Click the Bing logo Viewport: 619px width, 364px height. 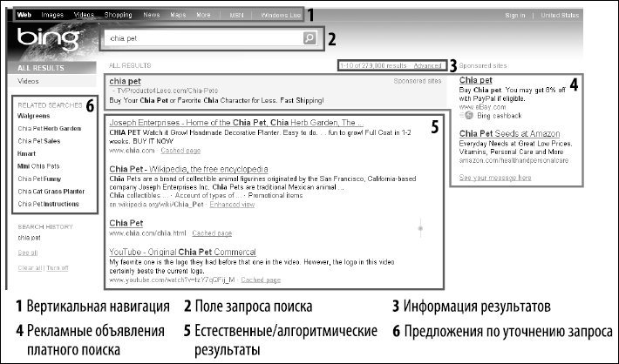(49, 40)
